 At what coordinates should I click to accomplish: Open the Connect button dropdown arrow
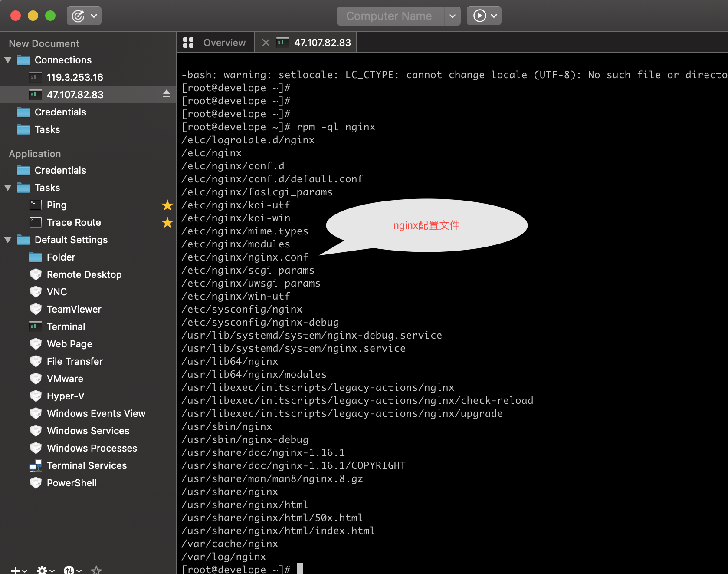[x=494, y=16]
